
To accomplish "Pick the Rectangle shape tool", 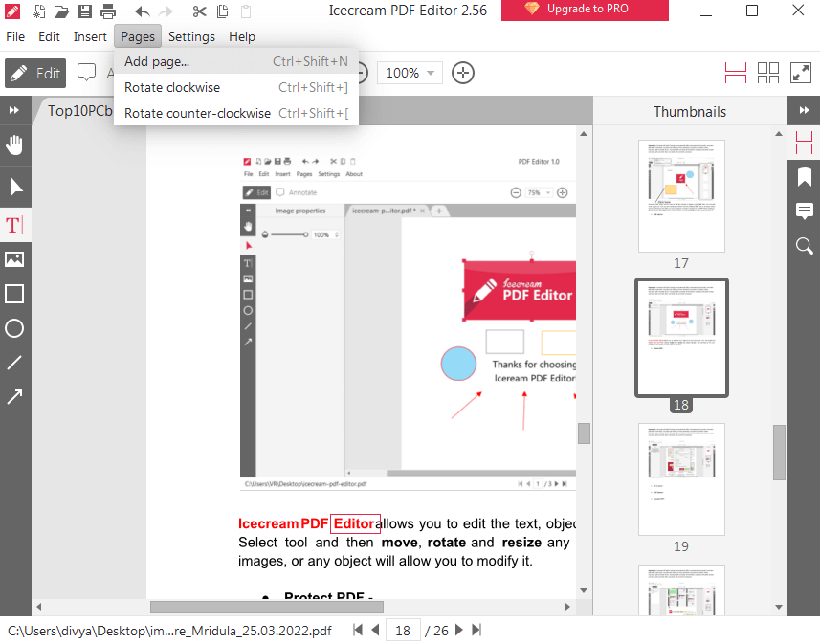I will [x=14, y=294].
